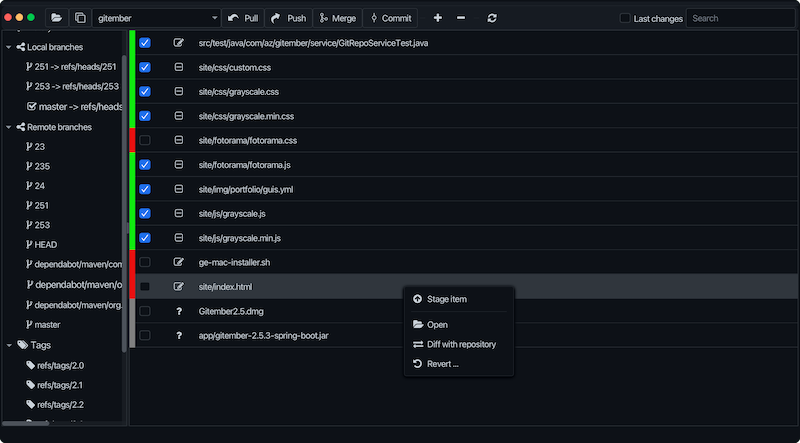This screenshot has height=443, width=800.
Task: Select file site/img/portfolio/guis.yml
Action: tap(246, 189)
